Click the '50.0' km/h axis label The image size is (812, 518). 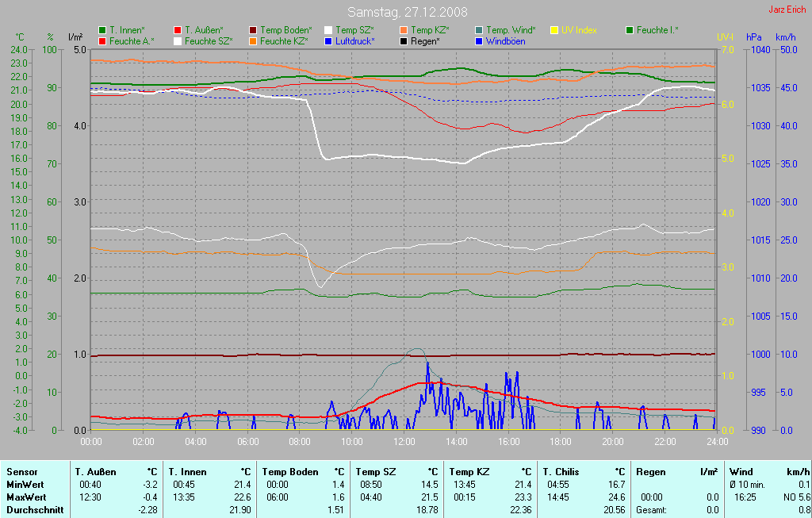coord(789,50)
